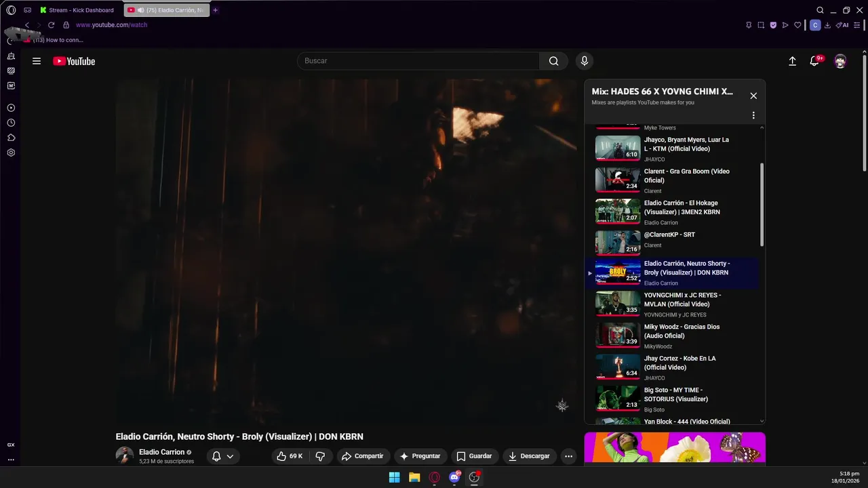Screen dimensions: 868x488
Task: Open the YouTube account avatar menu
Action: 840,61
